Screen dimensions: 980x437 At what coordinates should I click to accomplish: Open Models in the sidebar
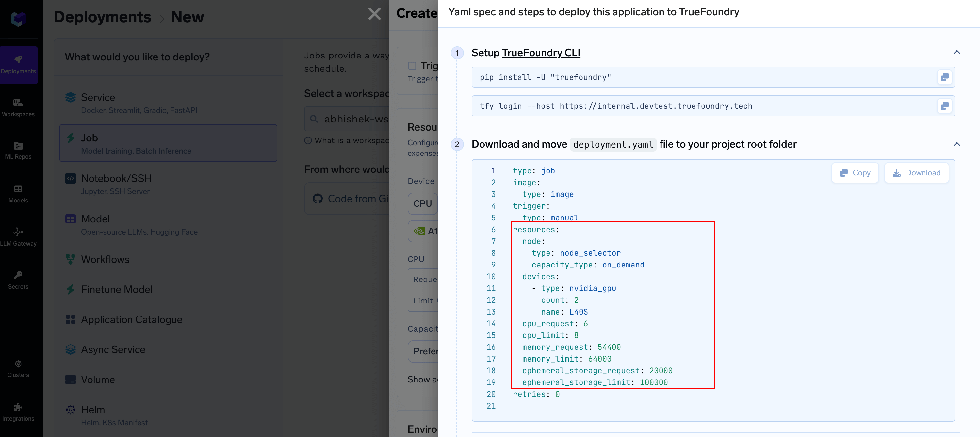pos(18,194)
